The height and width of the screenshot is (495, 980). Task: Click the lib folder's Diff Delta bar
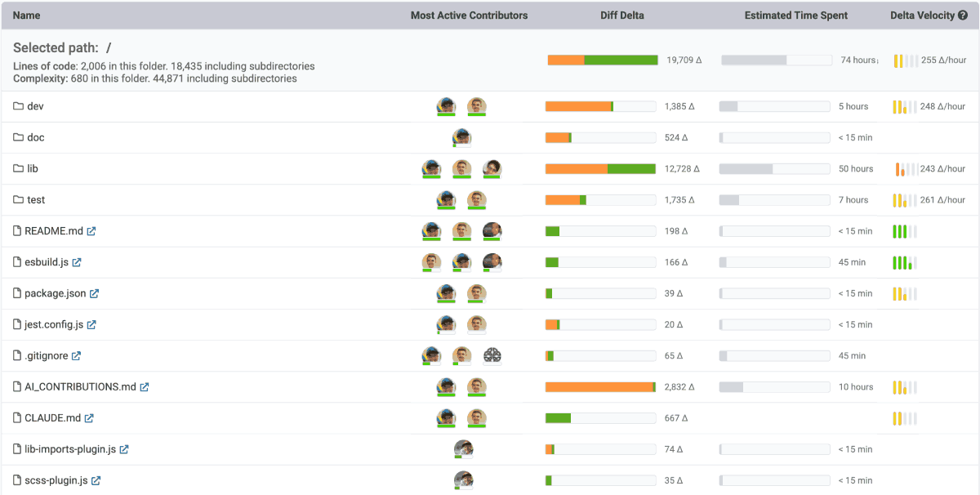600,169
